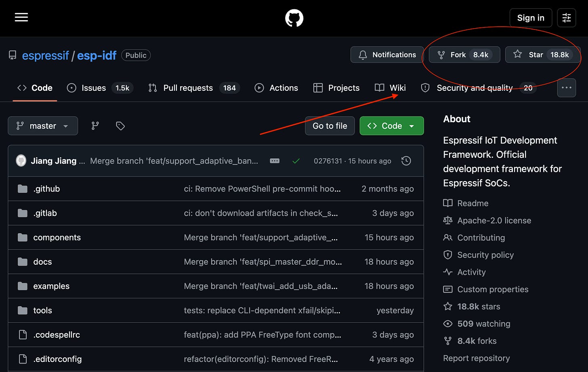Click the Notifications button
588x372 pixels.
pyautogui.click(x=387, y=55)
